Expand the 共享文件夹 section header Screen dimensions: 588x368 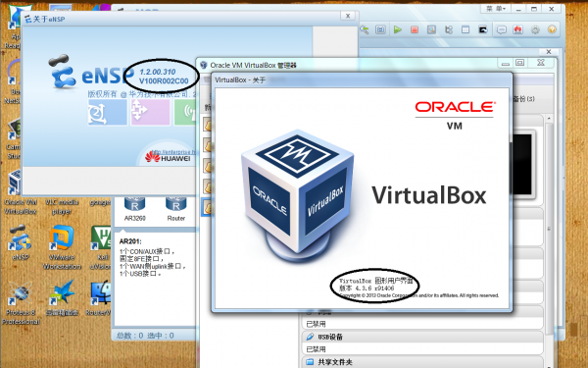422,362
